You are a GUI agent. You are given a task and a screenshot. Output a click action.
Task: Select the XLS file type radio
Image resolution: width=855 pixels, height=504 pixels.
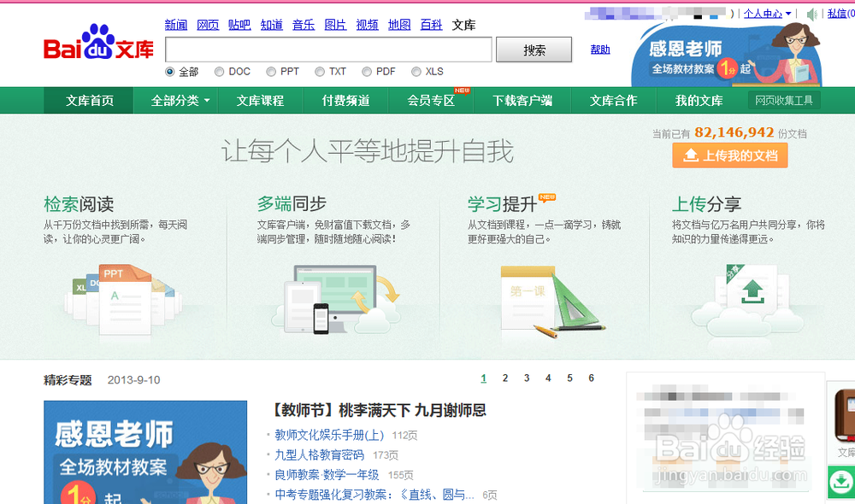pyautogui.click(x=416, y=72)
